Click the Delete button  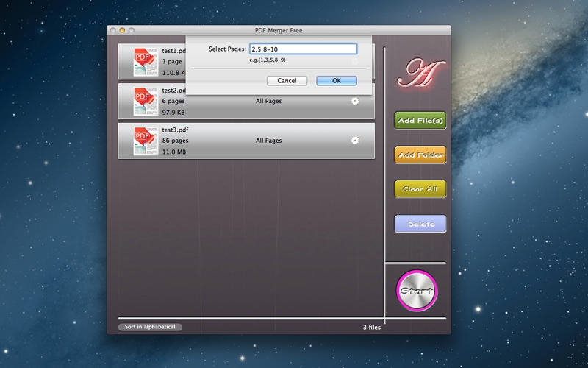420,224
